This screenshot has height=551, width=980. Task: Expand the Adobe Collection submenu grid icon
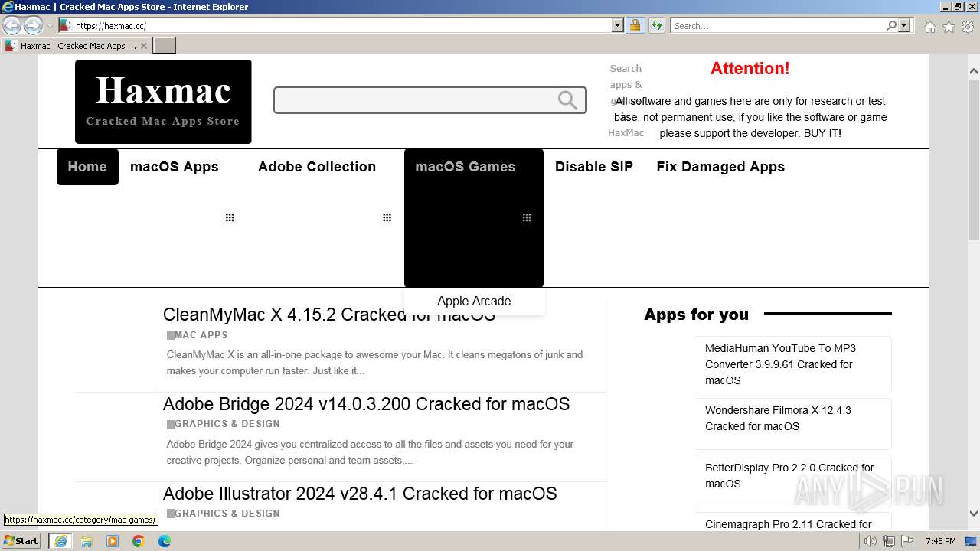387,217
